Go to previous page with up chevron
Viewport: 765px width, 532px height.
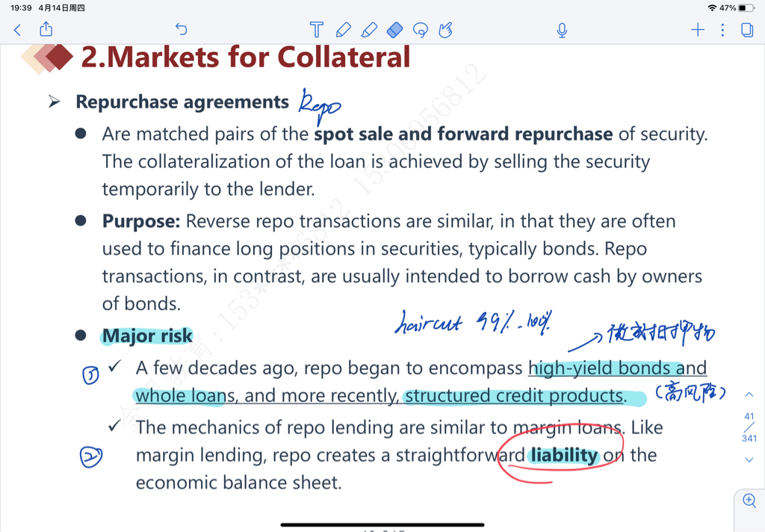(749, 395)
